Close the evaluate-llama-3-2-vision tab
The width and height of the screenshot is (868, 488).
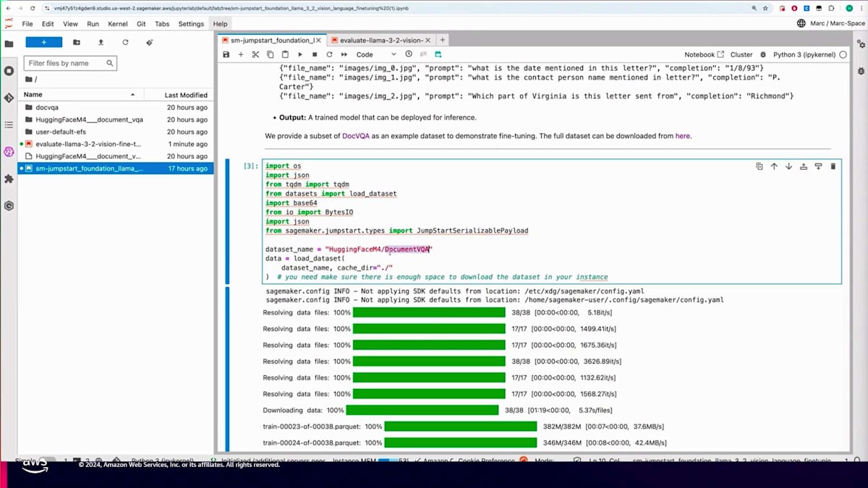coord(427,40)
